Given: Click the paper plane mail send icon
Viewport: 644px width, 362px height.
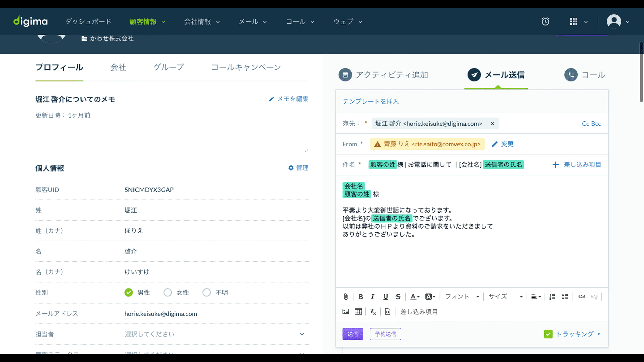Looking at the screenshot, I should (x=474, y=75).
